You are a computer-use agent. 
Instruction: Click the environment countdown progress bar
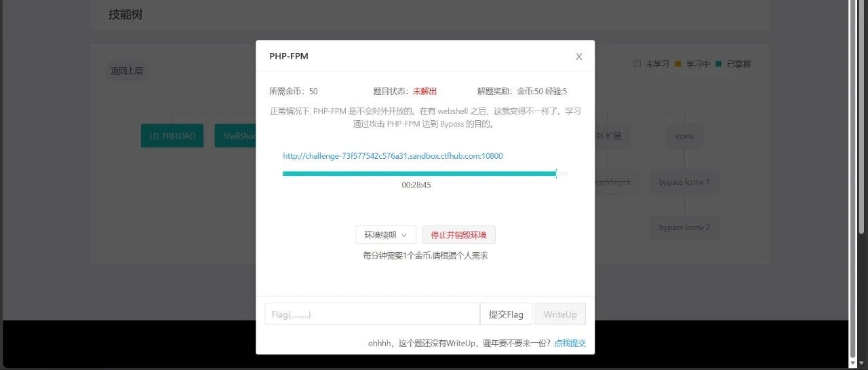click(425, 174)
